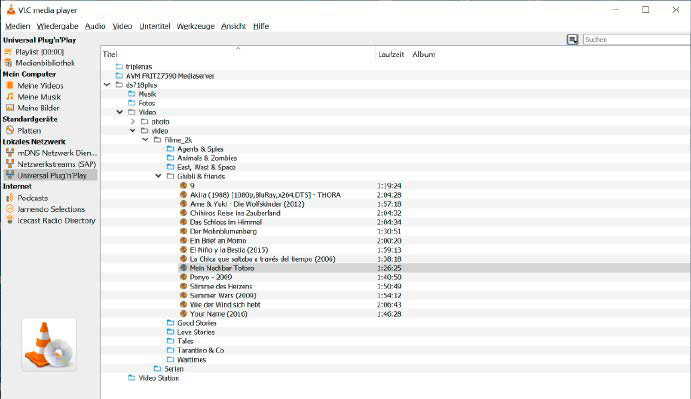Click the VLC cone album art thumbnail

coord(49,344)
